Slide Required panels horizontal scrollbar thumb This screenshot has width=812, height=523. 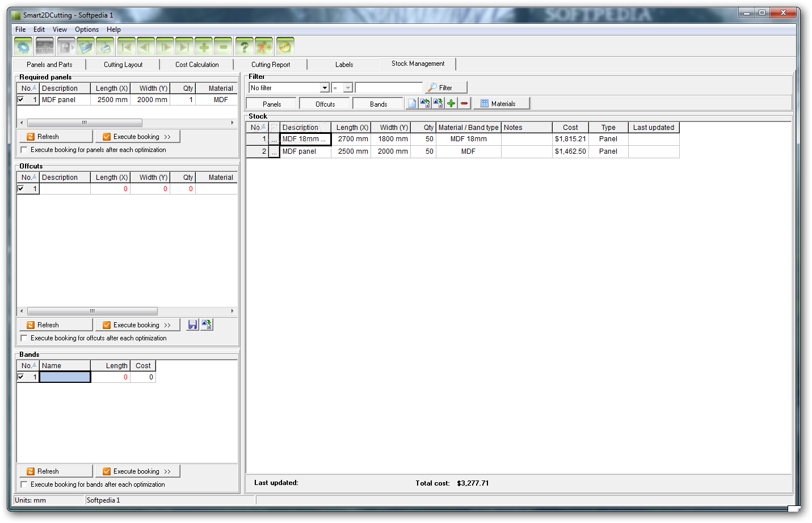(x=85, y=123)
